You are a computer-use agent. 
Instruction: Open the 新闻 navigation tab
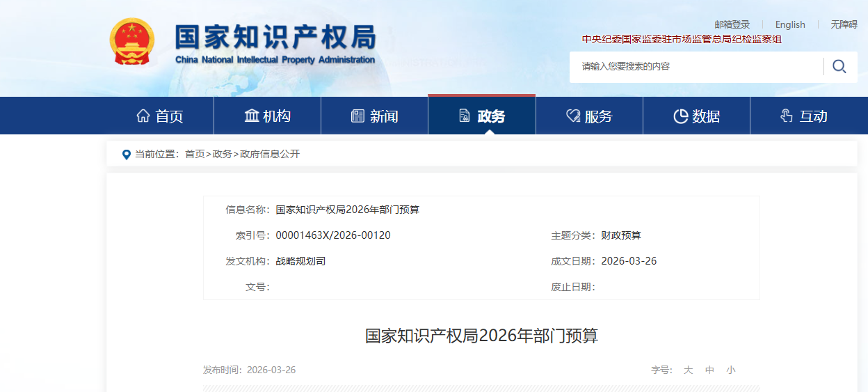(x=375, y=116)
